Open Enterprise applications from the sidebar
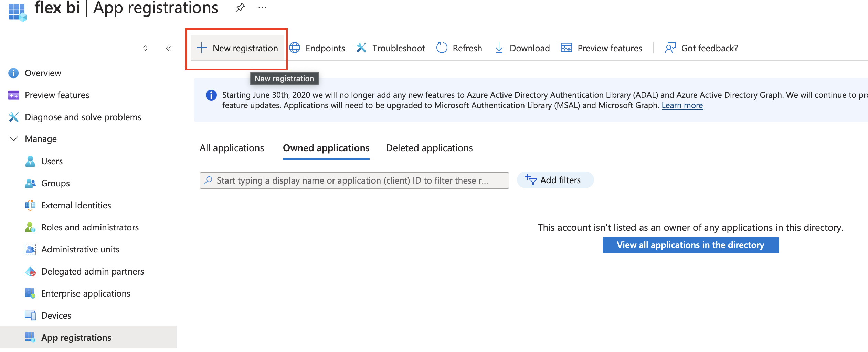The height and width of the screenshot is (352, 868). [x=86, y=293]
